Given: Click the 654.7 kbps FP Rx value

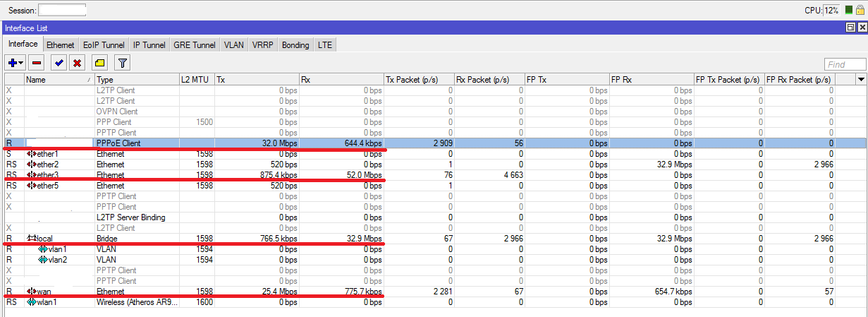Looking at the screenshot, I should coord(672,292).
